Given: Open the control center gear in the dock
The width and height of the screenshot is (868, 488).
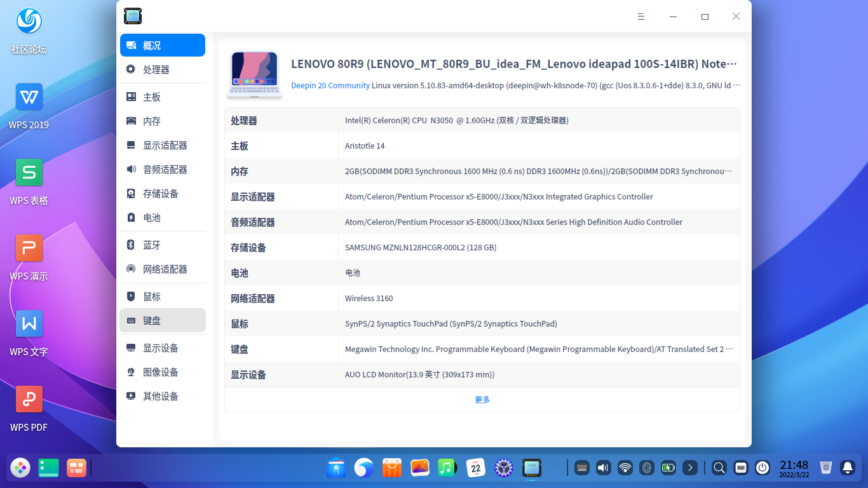Looking at the screenshot, I should 504,468.
